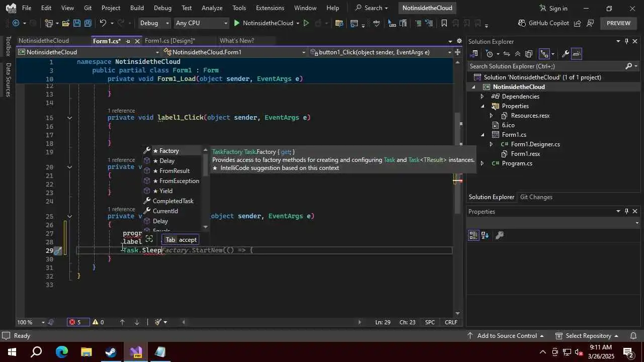Viewport: 644px width, 362px height.
Task: Click Add to Source Control in the status bar
Action: [x=505, y=336]
